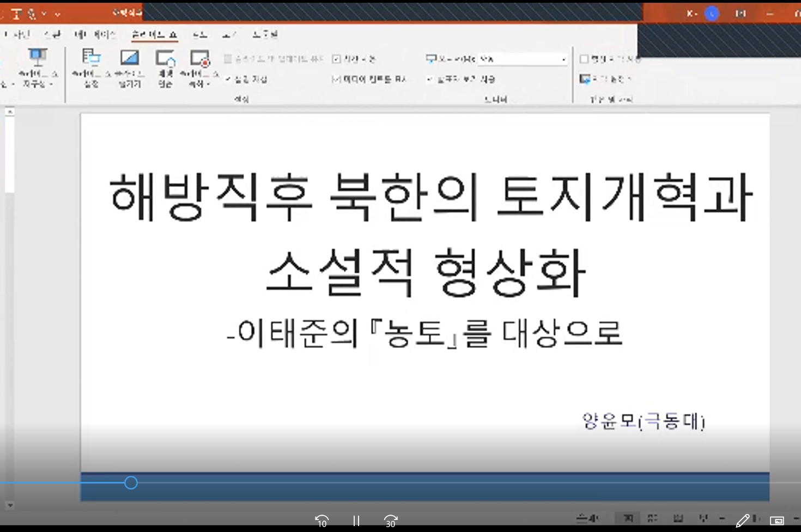Toggle Use Presenter View checkbox
Viewport: 801px width, 532px height.
point(429,80)
